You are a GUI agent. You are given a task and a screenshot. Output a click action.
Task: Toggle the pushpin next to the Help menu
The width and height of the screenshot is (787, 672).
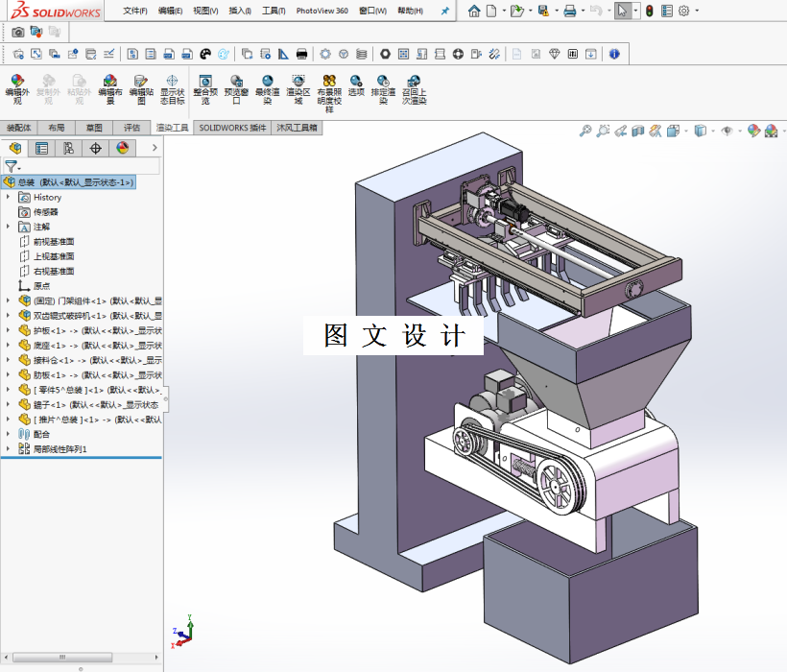coord(444,11)
